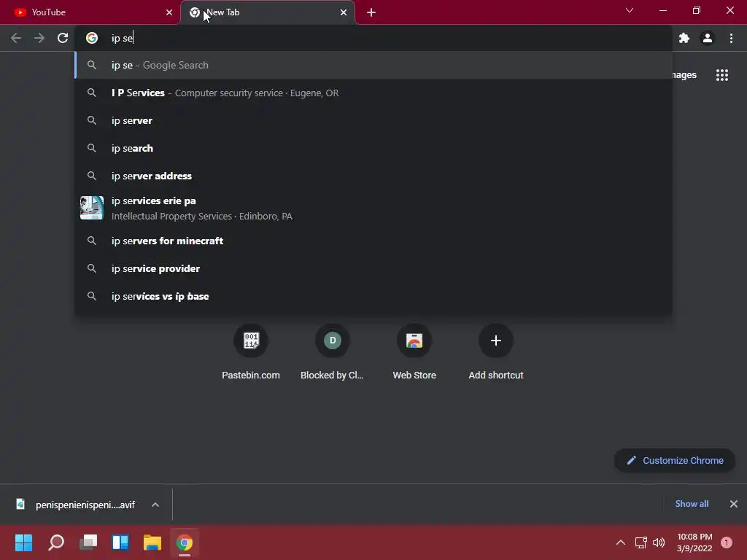The image size is (747, 560).
Task: Close the New Tab tab
Action: (x=344, y=12)
